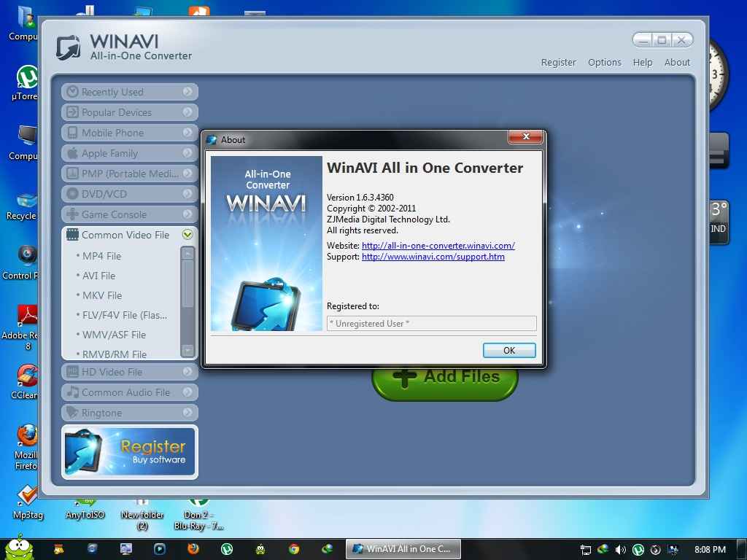This screenshot has width=747, height=560.
Task: Open the Register menu
Action: point(558,63)
